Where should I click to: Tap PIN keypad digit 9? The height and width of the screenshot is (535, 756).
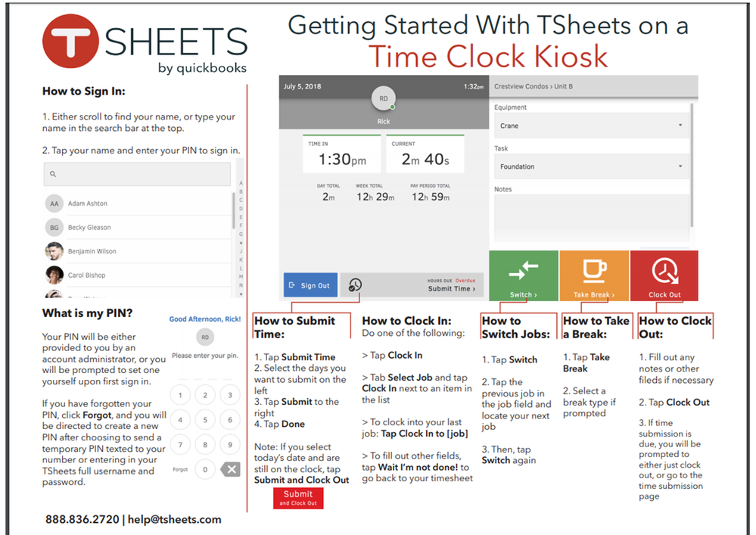[x=230, y=445]
